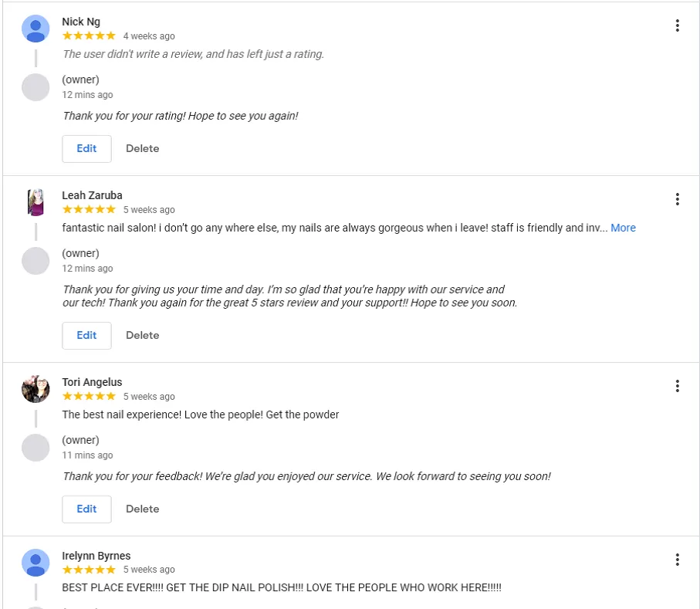Click Leah Zaruba's profile photo
Screen dimensions: 700x609
click(36, 202)
